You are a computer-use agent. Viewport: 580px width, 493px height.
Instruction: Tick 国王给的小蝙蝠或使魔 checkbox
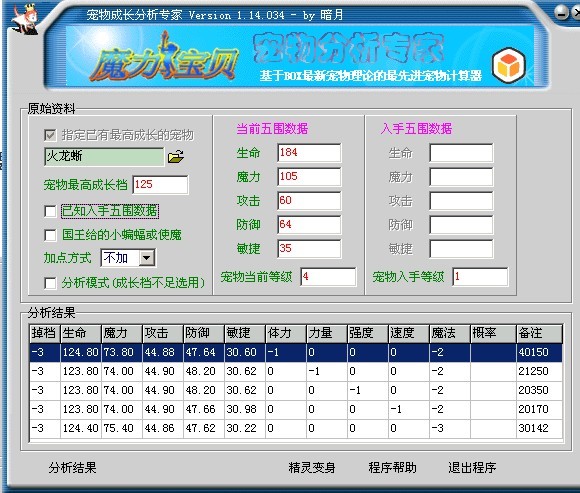pos(50,235)
